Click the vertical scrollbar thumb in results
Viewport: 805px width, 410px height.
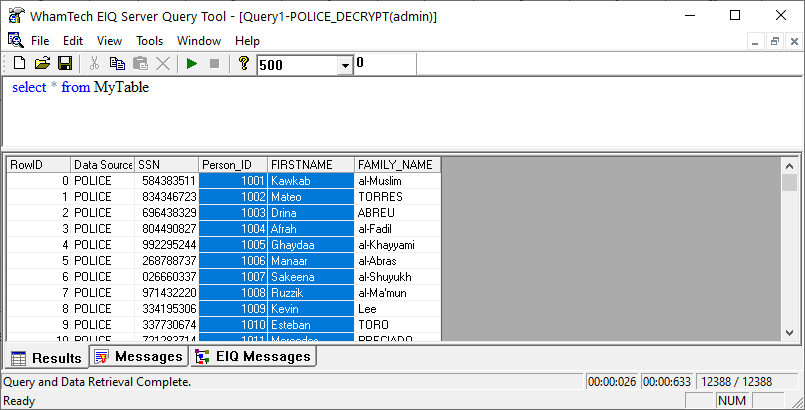pyautogui.click(x=790, y=182)
